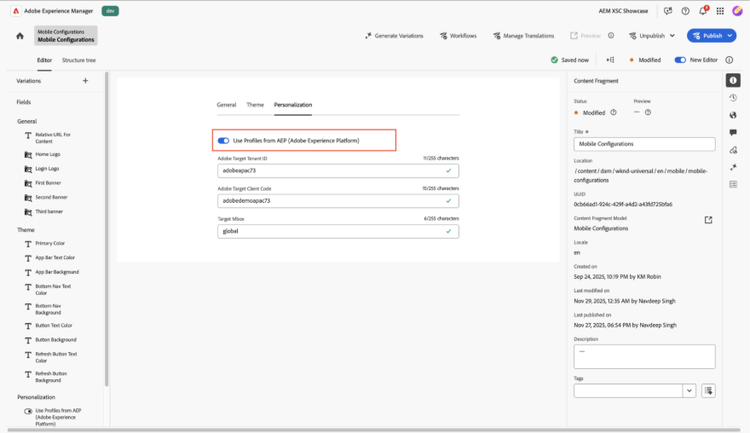
Task: Open Manage Translations
Action: click(x=524, y=36)
